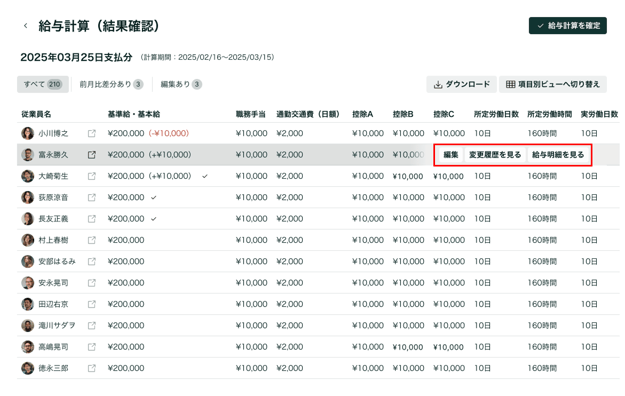The width and height of the screenshot is (625, 396).
Task: Open 滝川サダヲ's external link icon
Action: 92,325
